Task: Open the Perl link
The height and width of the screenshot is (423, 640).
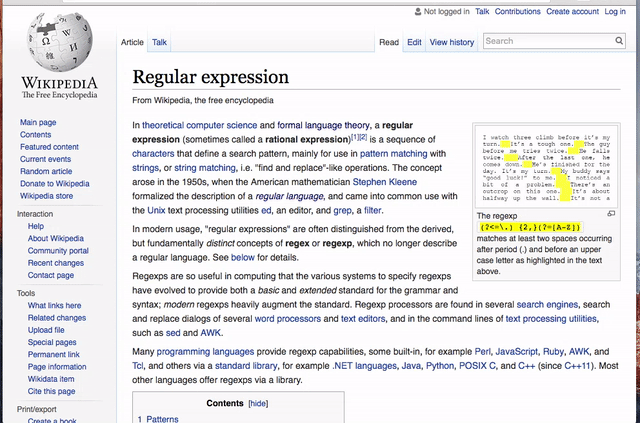Action: pyautogui.click(x=482, y=352)
